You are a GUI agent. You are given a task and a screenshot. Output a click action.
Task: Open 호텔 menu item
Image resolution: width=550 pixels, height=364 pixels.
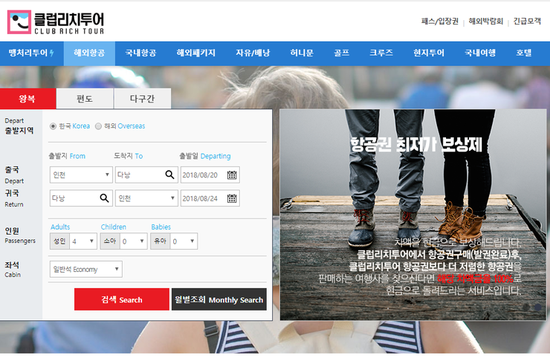[x=524, y=53]
